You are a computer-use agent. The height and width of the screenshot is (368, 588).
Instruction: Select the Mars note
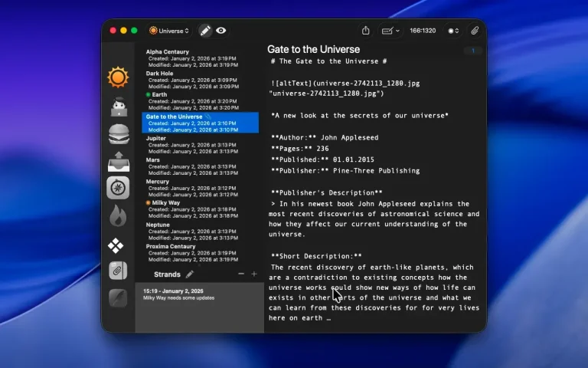click(x=201, y=166)
